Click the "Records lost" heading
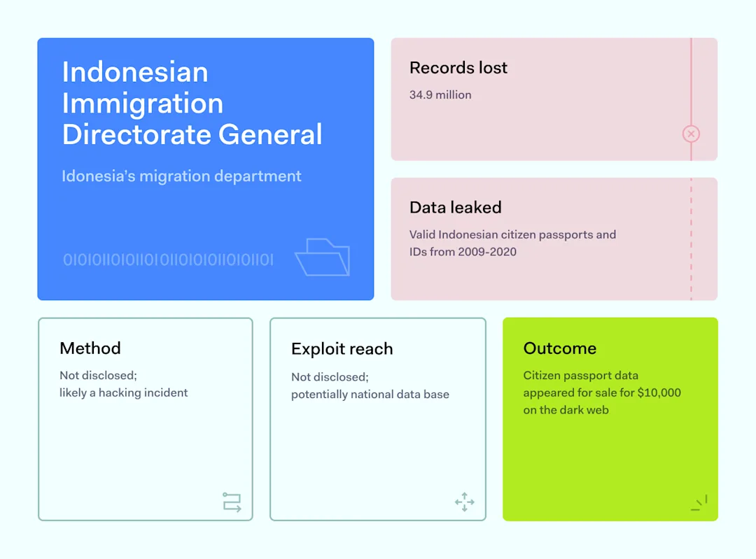Image resolution: width=756 pixels, height=559 pixels. pos(458,68)
